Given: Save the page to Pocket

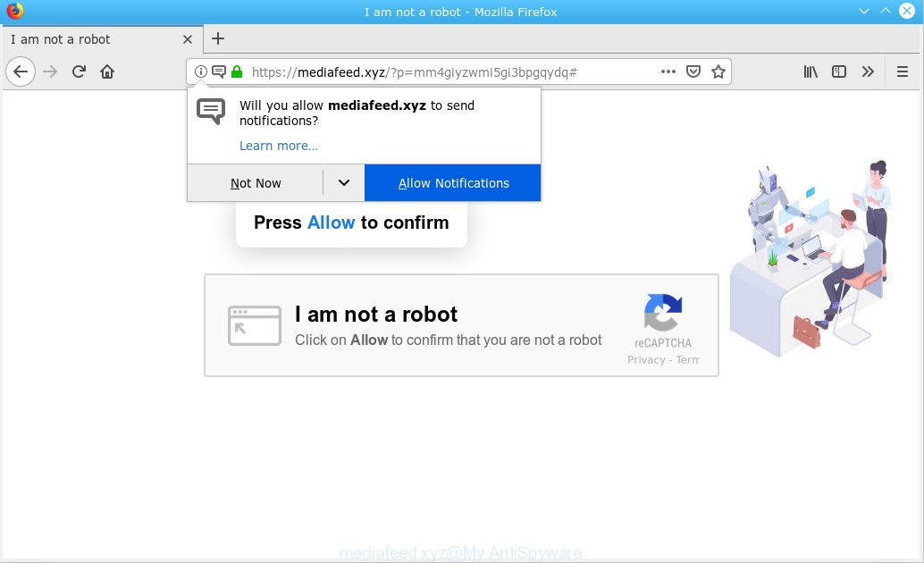Looking at the screenshot, I should 693,71.
